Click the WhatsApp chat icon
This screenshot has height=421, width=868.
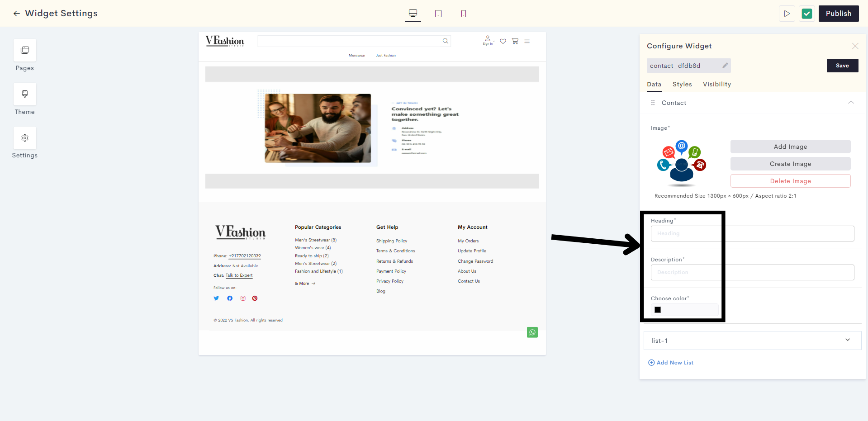point(532,332)
